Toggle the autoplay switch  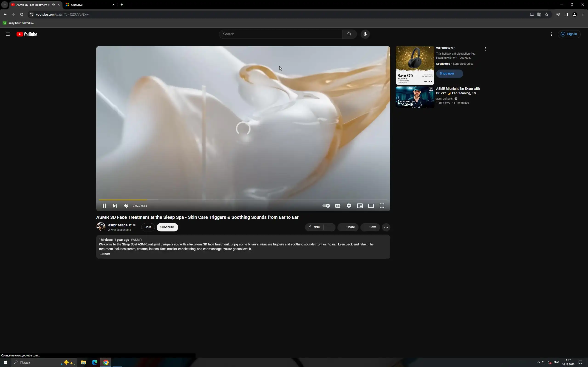[326, 206]
